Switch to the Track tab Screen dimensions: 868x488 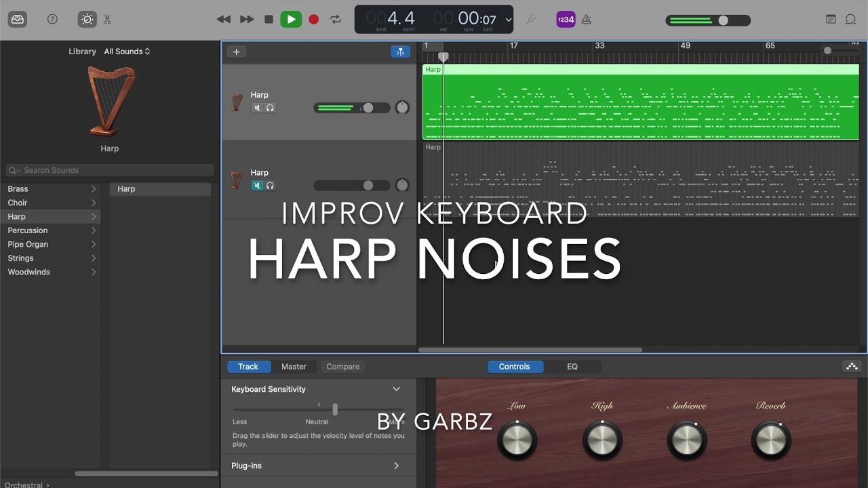pyautogui.click(x=248, y=367)
